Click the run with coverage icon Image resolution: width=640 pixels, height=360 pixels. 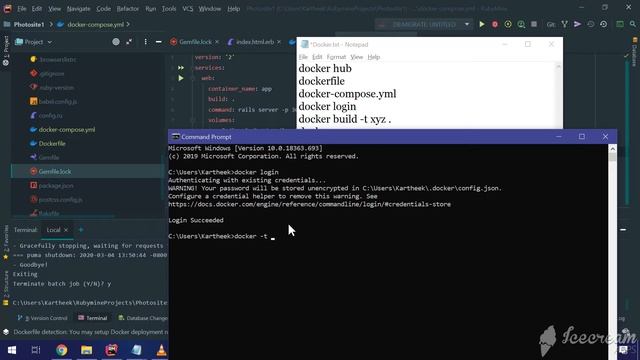(x=508, y=24)
